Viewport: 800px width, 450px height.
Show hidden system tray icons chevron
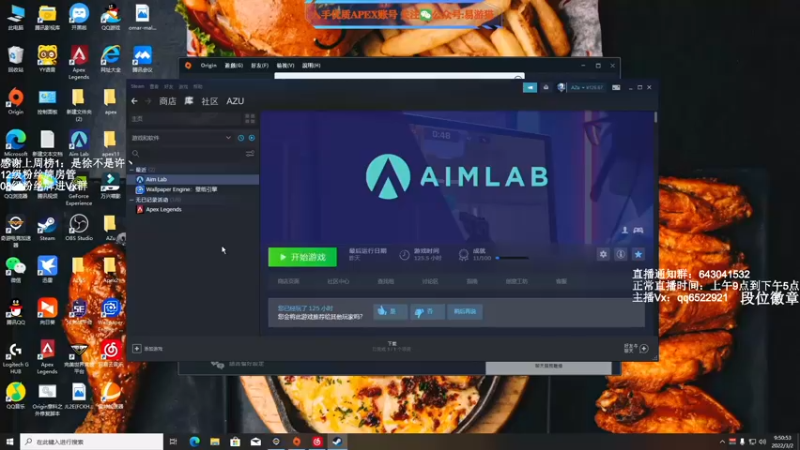point(722,441)
